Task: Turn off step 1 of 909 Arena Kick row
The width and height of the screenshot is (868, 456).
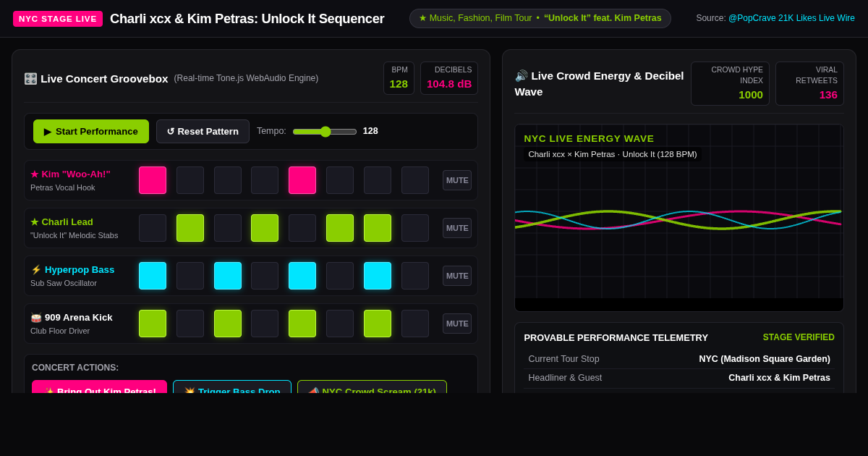Action: tap(153, 324)
